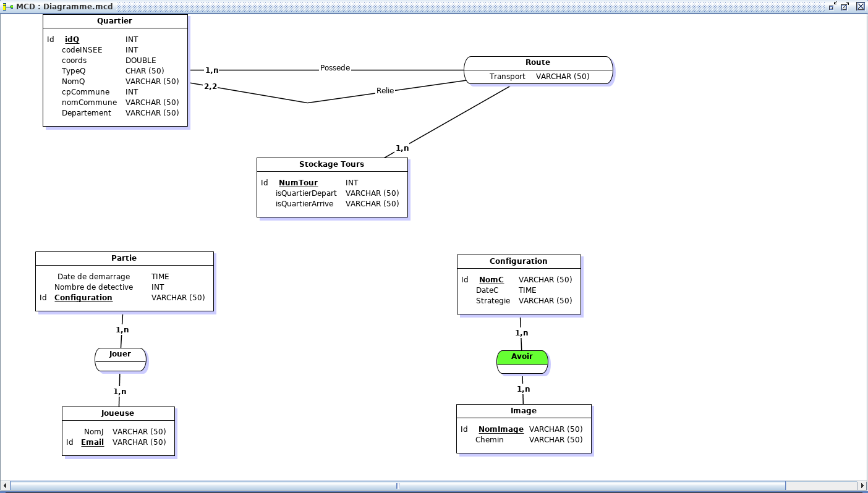Click the Transport attribute in Route
The height and width of the screenshot is (493, 868).
pyautogui.click(x=508, y=77)
